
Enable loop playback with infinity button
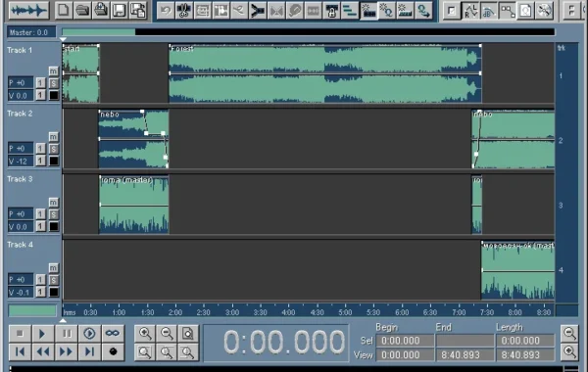(113, 333)
